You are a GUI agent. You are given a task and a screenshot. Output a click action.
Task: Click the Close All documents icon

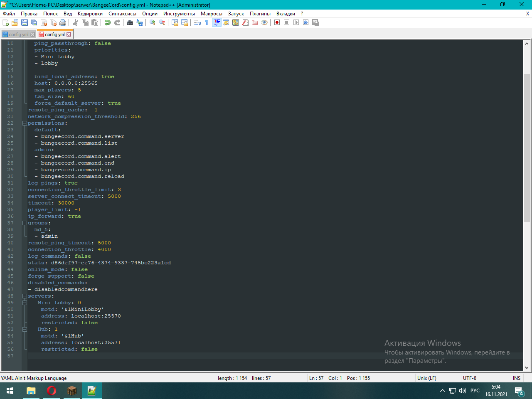pyautogui.click(x=53, y=22)
